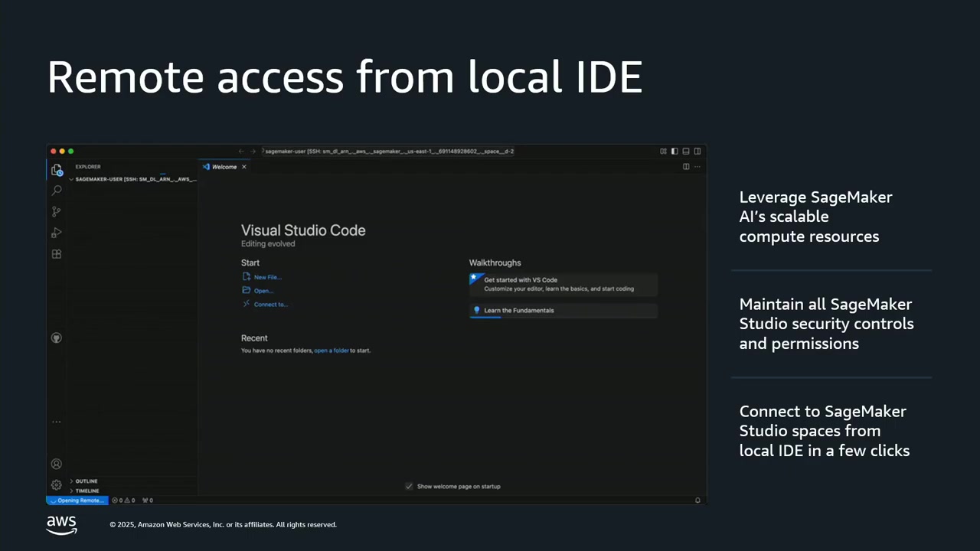Expand the OUTLINE section

[84, 481]
